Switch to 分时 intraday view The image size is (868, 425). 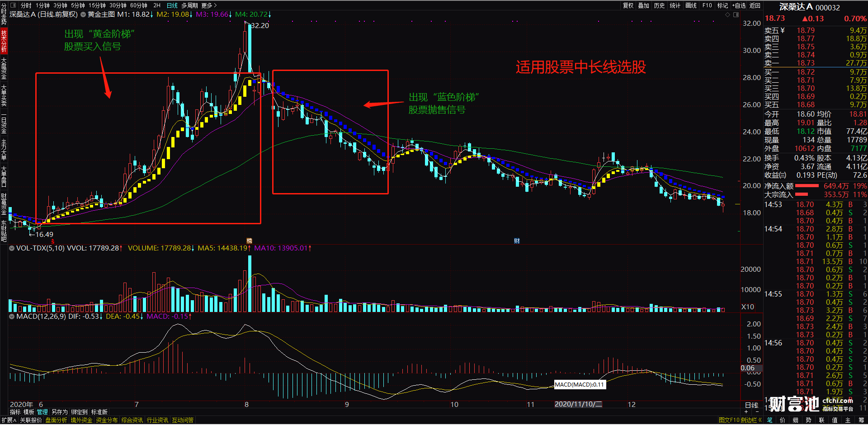pyautogui.click(x=26, y=5)
